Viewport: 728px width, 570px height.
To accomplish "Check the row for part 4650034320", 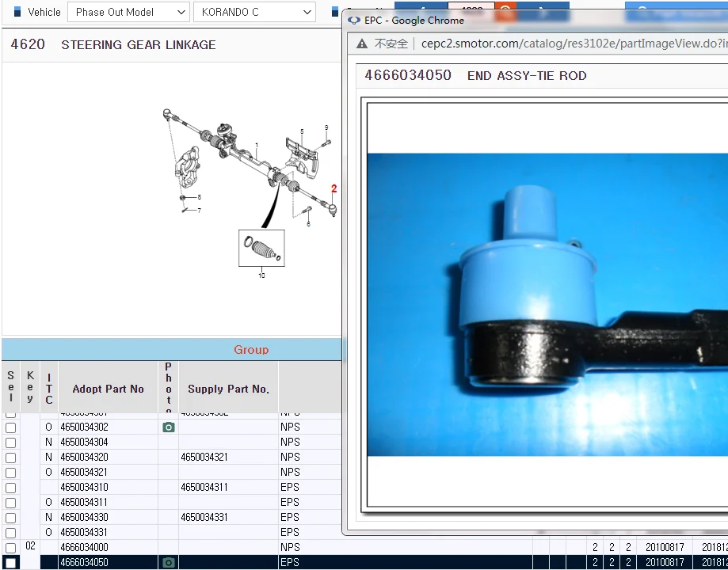I will (x=10, y=458).
